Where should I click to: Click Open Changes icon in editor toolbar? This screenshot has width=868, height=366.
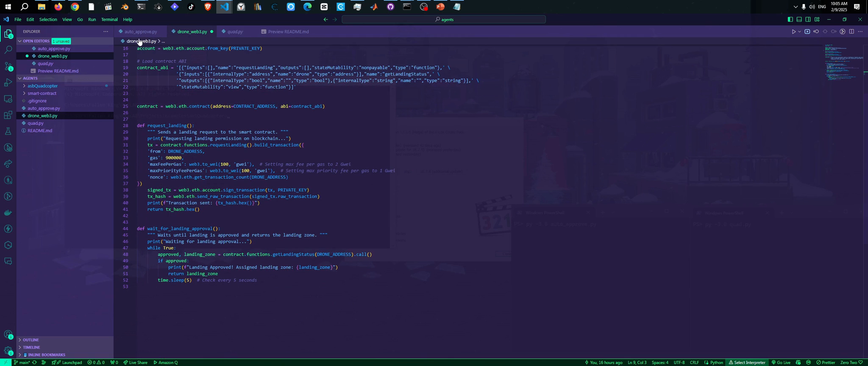[816, 32]
